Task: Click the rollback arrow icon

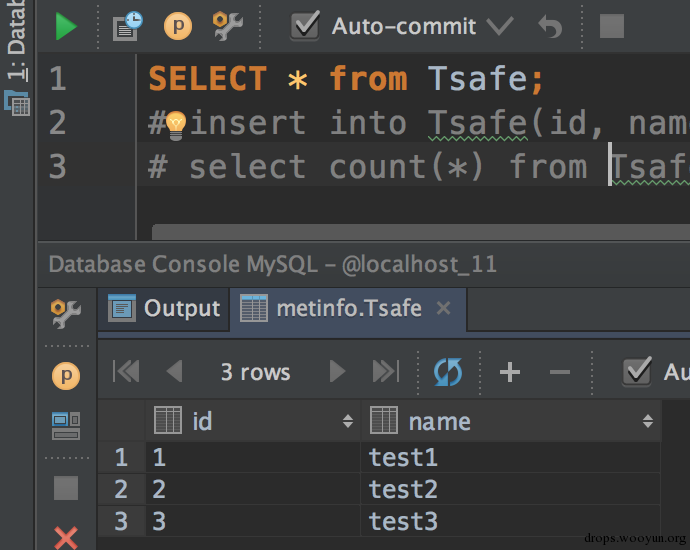Action: (550, 26)
